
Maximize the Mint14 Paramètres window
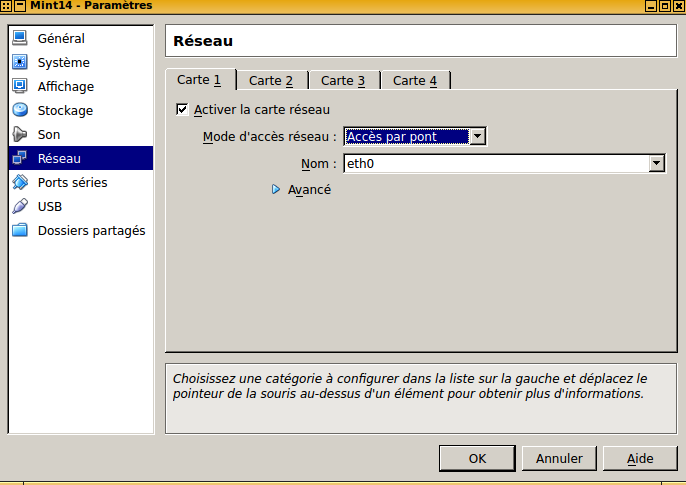[x=664, y=6]
